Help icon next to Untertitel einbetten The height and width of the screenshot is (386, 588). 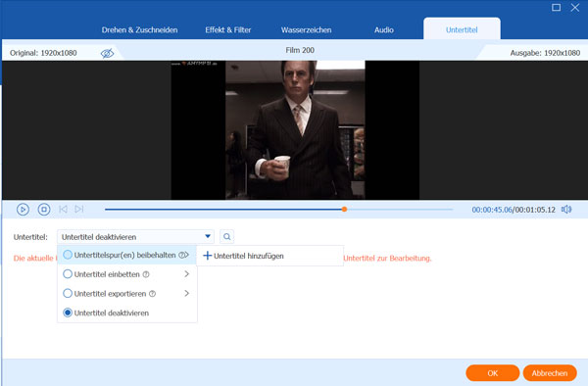pos(146,274)
